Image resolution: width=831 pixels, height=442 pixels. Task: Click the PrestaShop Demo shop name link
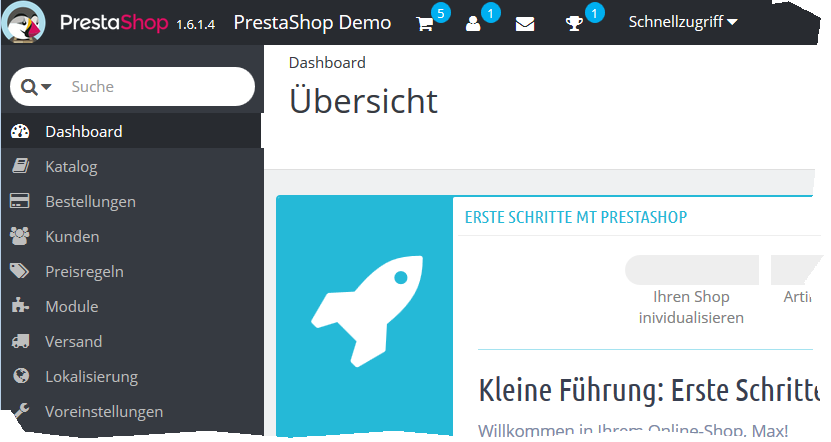click(312, 22)
